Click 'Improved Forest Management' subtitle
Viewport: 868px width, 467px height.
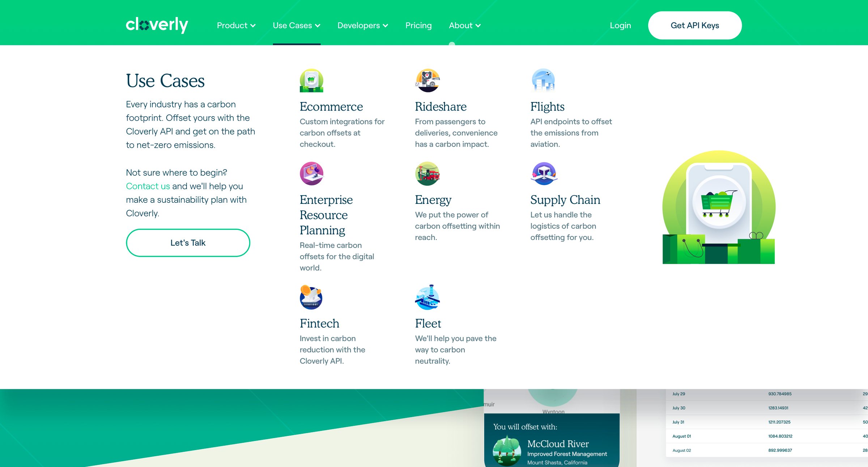tap(567, 454)
